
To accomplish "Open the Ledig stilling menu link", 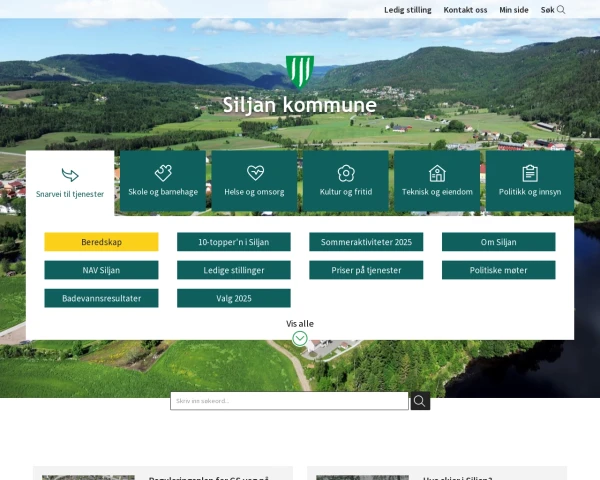I will tap(408, 10).
